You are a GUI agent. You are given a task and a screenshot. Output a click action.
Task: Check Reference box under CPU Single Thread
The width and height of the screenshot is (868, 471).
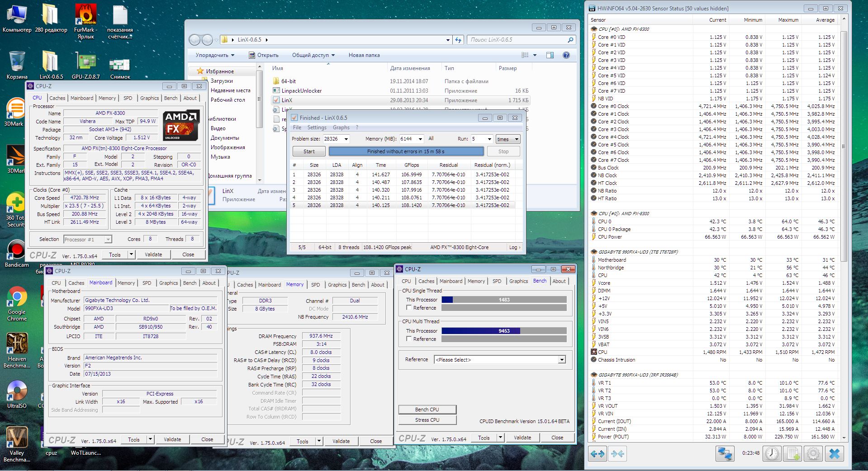coord(409,308)
